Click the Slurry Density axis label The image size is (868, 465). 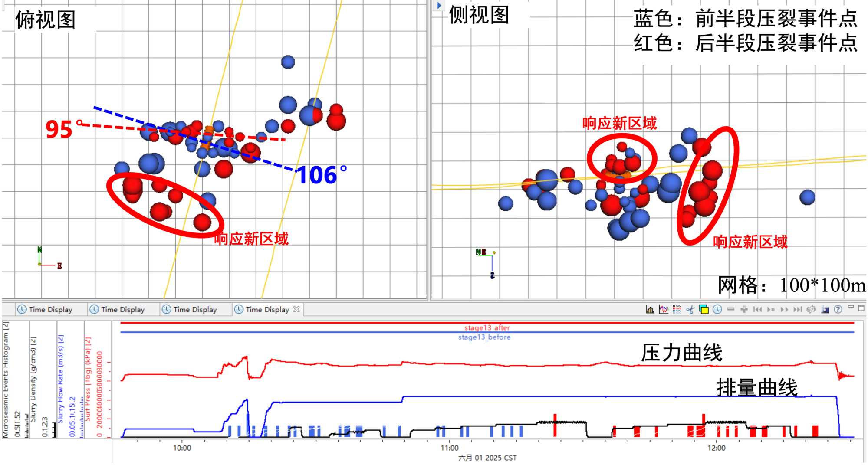pos(33,379)
